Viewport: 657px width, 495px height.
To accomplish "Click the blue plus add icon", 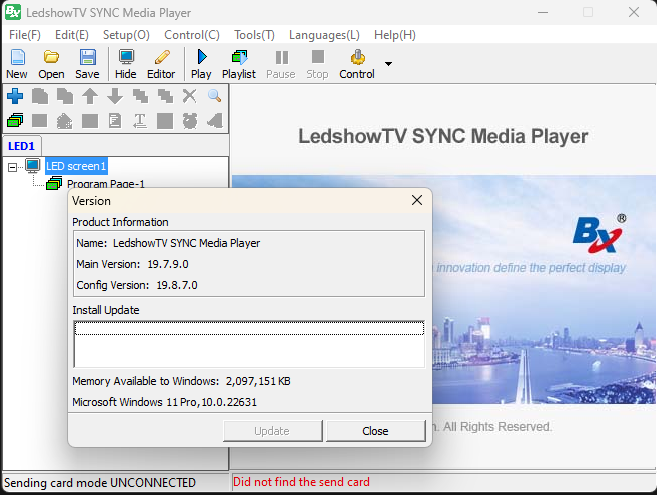I will click(x=15, y=96).
